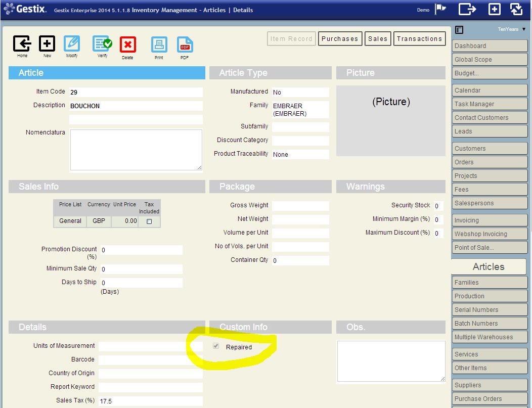Open Invoicing in the sidebar
Viewport: 532px width, 408px height.
[x=490, y=220]
